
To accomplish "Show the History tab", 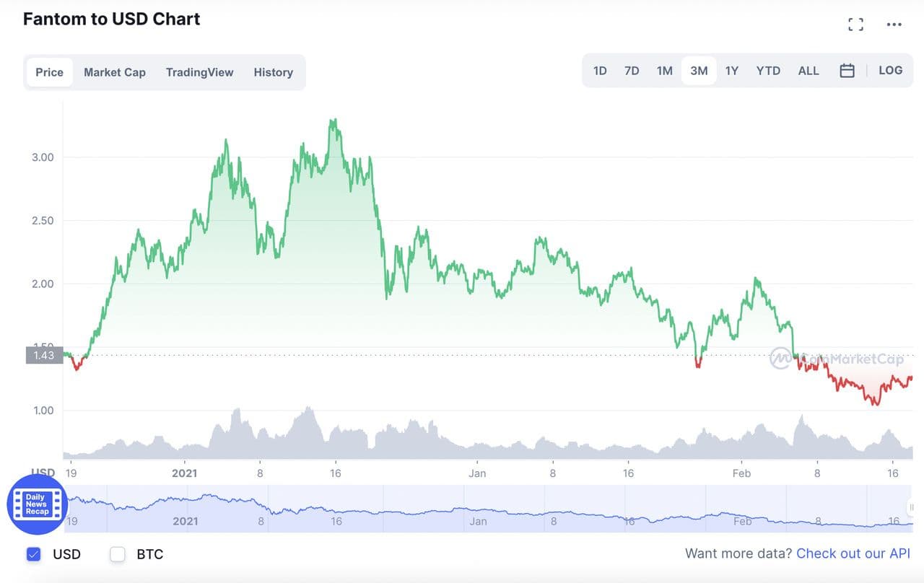I will coord(273,72).
